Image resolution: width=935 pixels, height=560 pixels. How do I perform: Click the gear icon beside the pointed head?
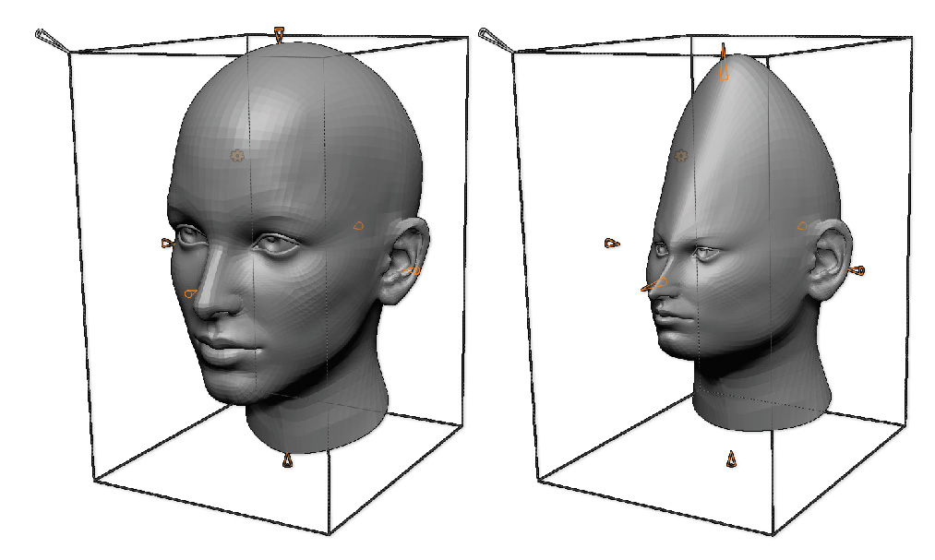pyautogui.click(x=681, y=156)
